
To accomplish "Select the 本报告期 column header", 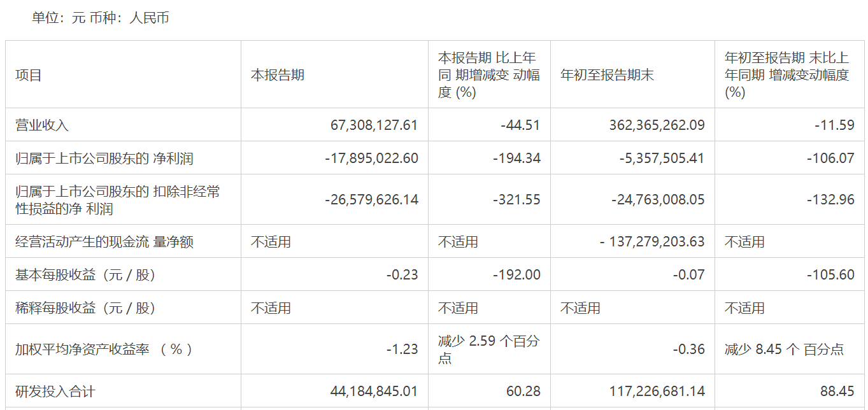I will point(278,75).
